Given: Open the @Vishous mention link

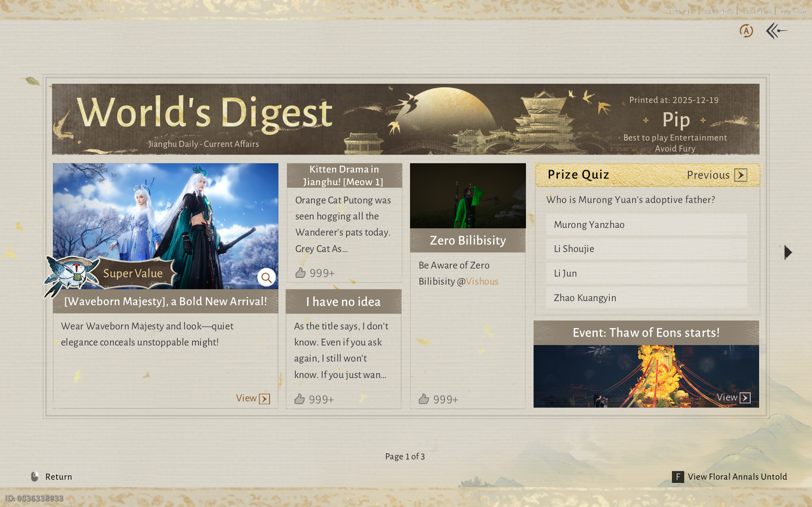Looking at the screenshot, I should [482, 281].
